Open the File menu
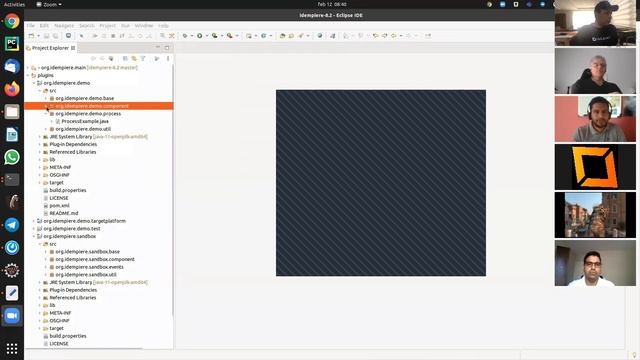Screen dimensions: 640x360 tap(31, 26)
